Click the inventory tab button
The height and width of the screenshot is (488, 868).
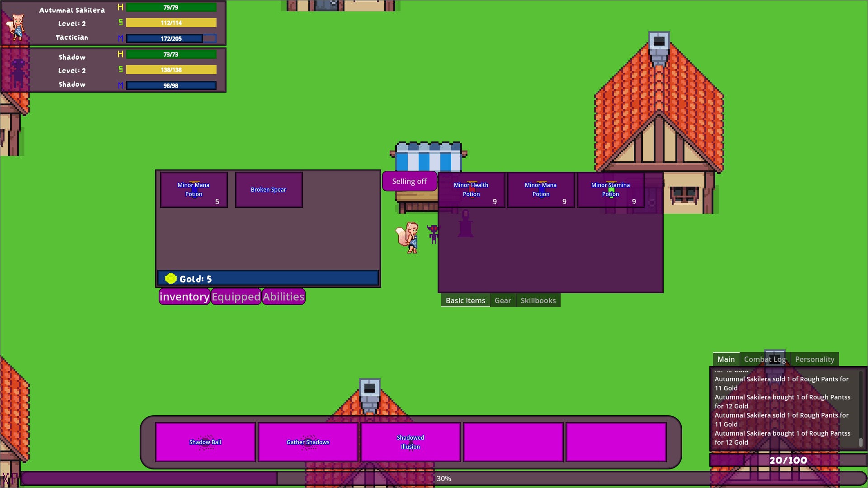point(184,297)
